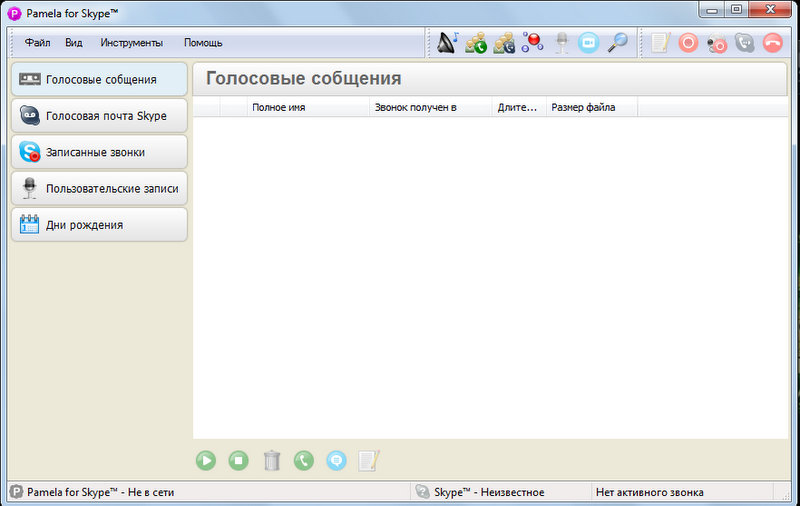Close the Pamela for Skype window

[771, 9]
